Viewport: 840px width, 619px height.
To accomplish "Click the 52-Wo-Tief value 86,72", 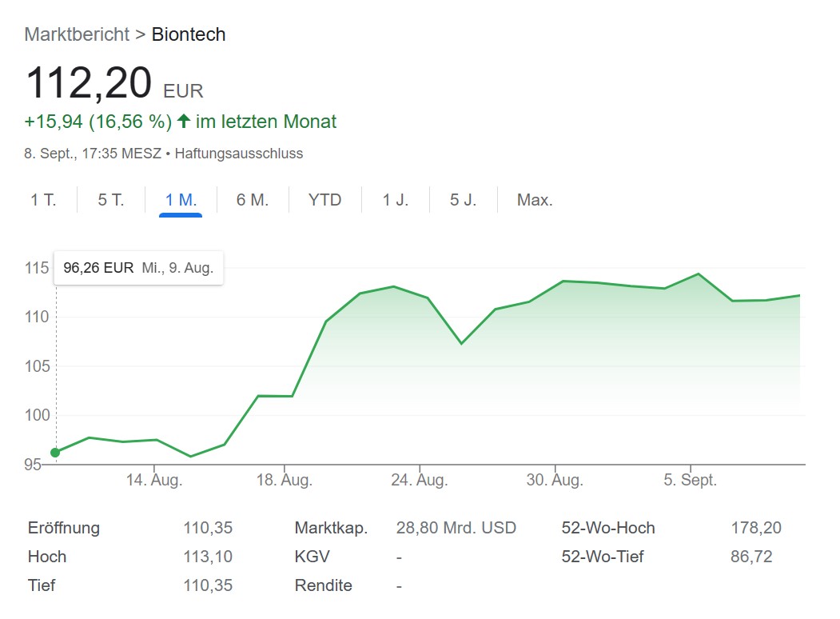I will (751, 557).
